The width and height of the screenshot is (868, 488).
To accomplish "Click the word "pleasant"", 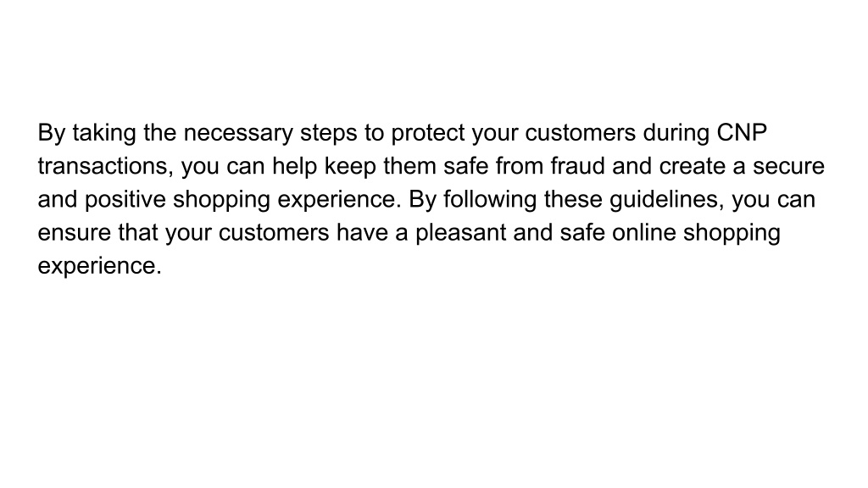I will [x=460, y=233].
